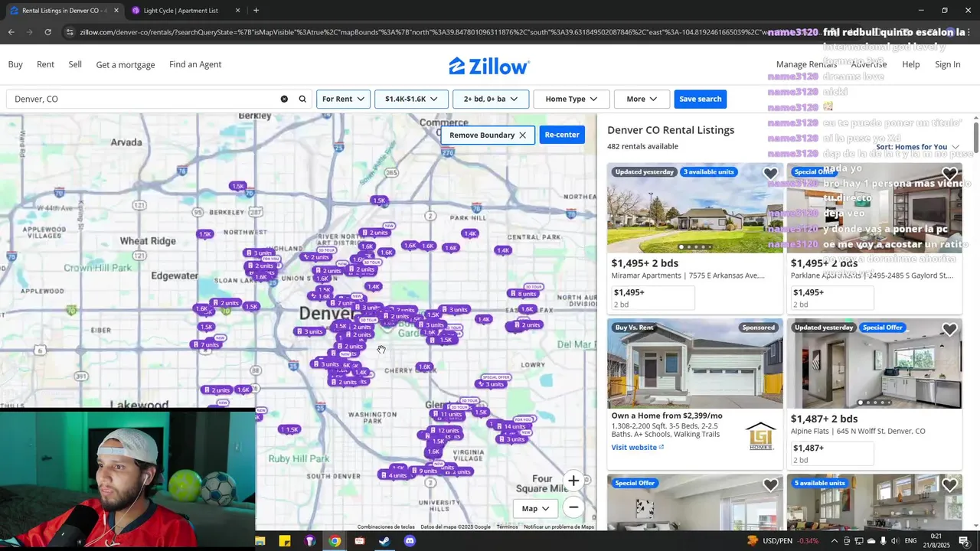Open Miramar Apartments listing photo
Viewport: 980px width, 551px height.
[695, 208]
